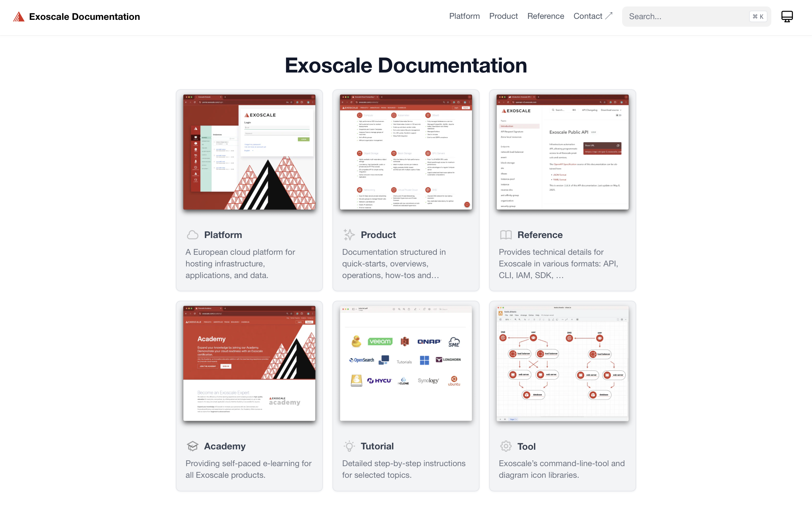Open the Tool card diagram thumbnail

[x=562, y=363]
